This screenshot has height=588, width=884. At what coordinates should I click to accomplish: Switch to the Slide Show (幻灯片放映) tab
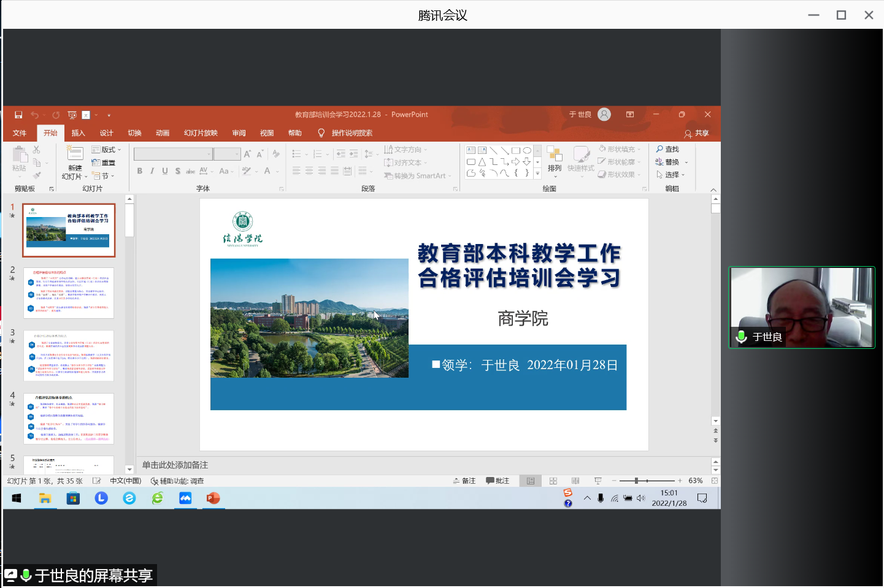[x=201, y=133]
